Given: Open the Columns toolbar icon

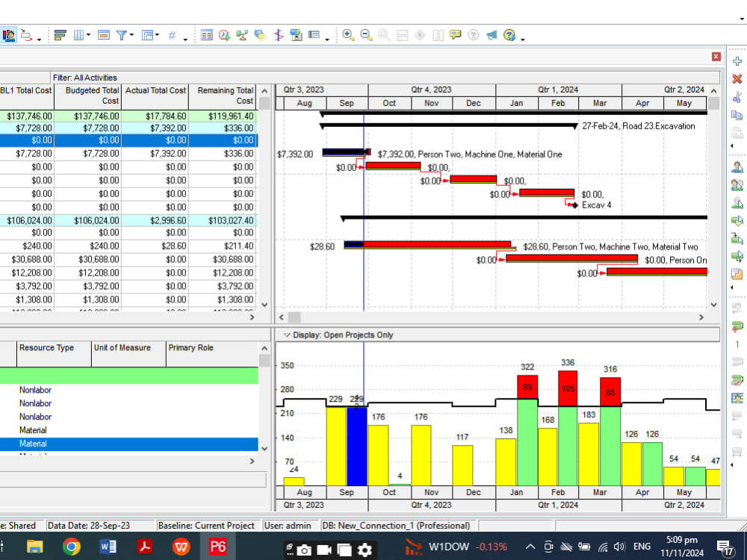Looking at the screenshot, I should click(x=78, y=35).
